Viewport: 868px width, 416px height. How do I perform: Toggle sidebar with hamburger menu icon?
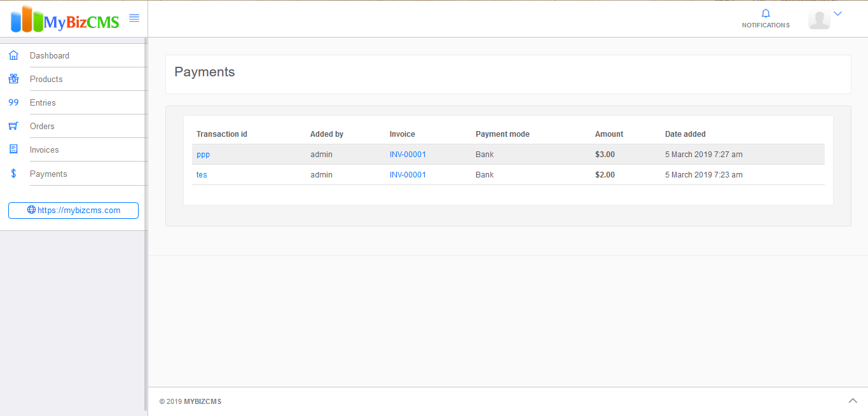pyautogui.click(x=134, y=18)
